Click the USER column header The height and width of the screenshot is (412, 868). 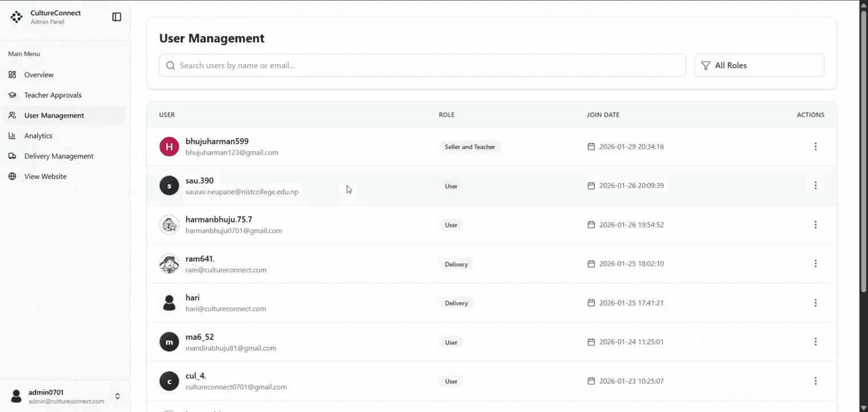click(167, 115)
